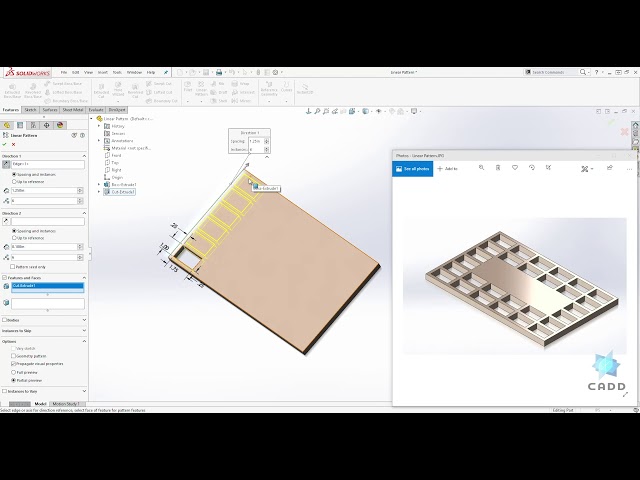The height and width of the screenshot is (480, 640).
Task: Delete the photo with the trash icon
Action: 498,168
